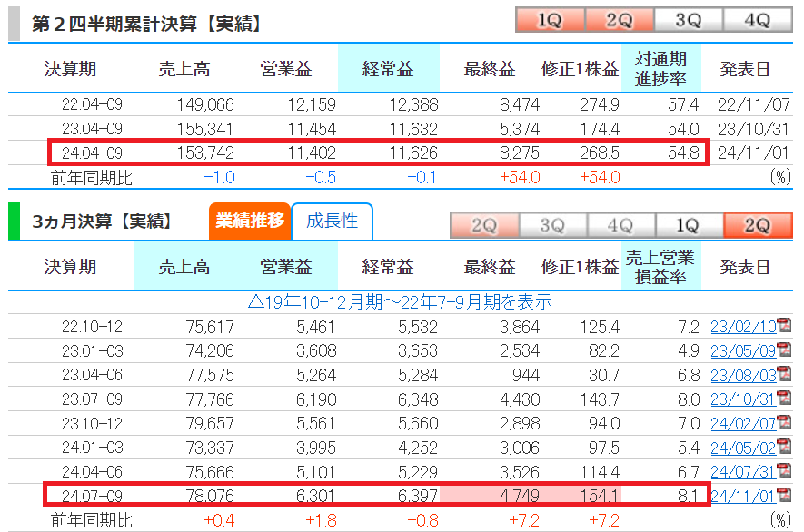The image size is (804, 532).
Task: Open PDF icon beside 23/08/03 date
Action: tap(784, 373)
